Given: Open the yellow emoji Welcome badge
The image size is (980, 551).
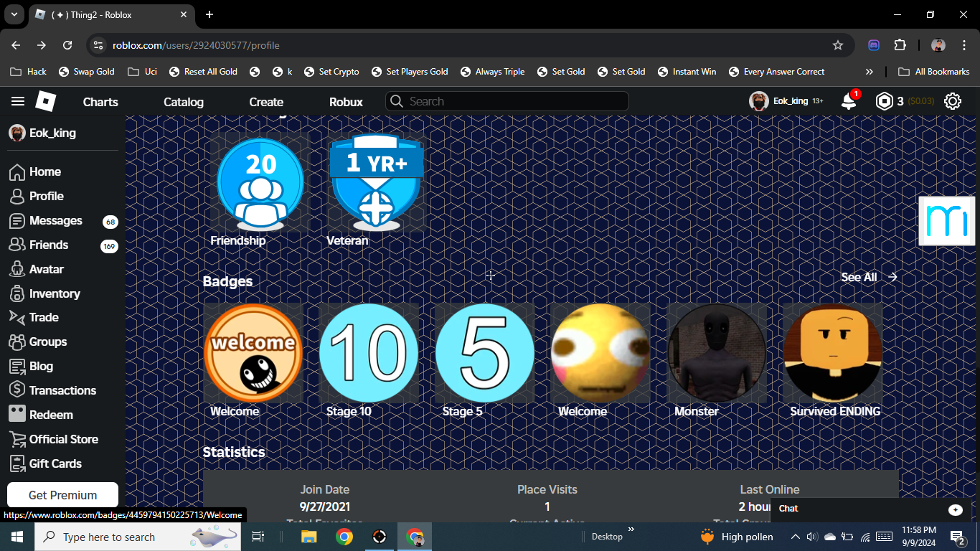Looking at the screenshot, I should (x=600, y=353).
